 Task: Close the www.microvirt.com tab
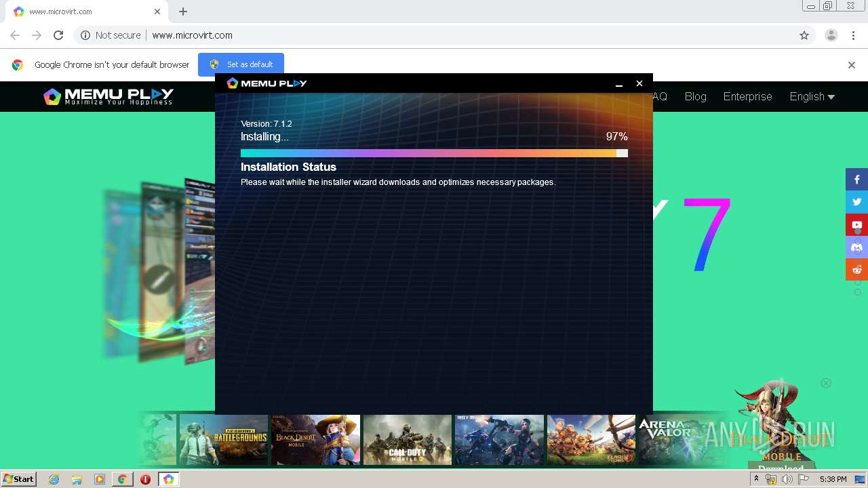coord(157,12)
